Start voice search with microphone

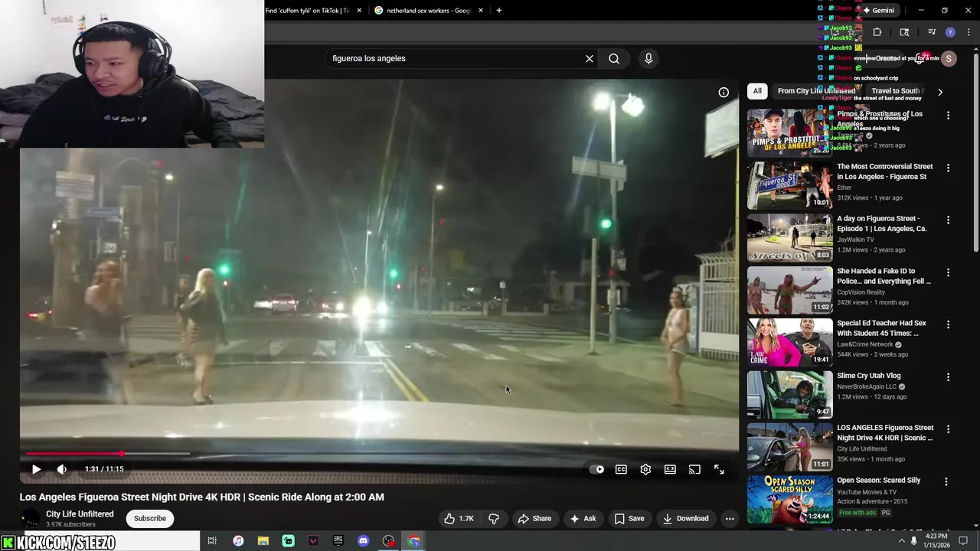[x=648, y=58]
